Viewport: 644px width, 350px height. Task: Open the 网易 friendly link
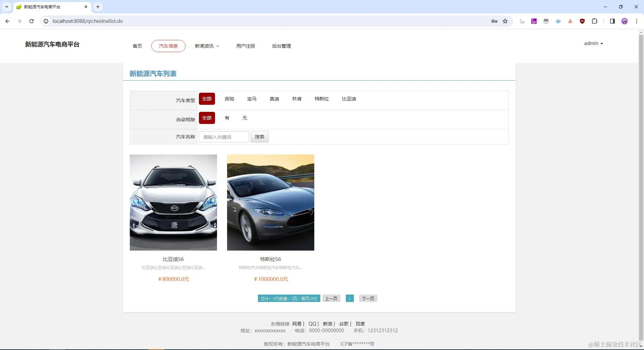point(297,324)
